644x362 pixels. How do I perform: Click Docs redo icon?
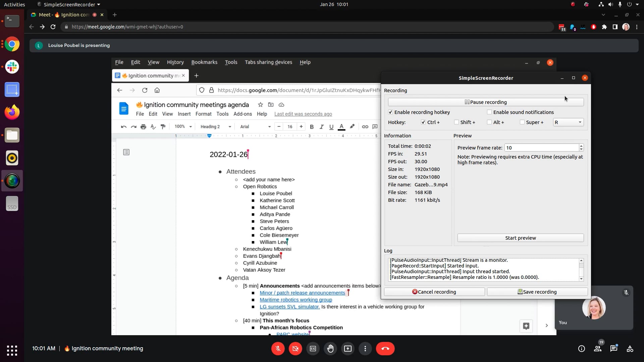point(133,127)
